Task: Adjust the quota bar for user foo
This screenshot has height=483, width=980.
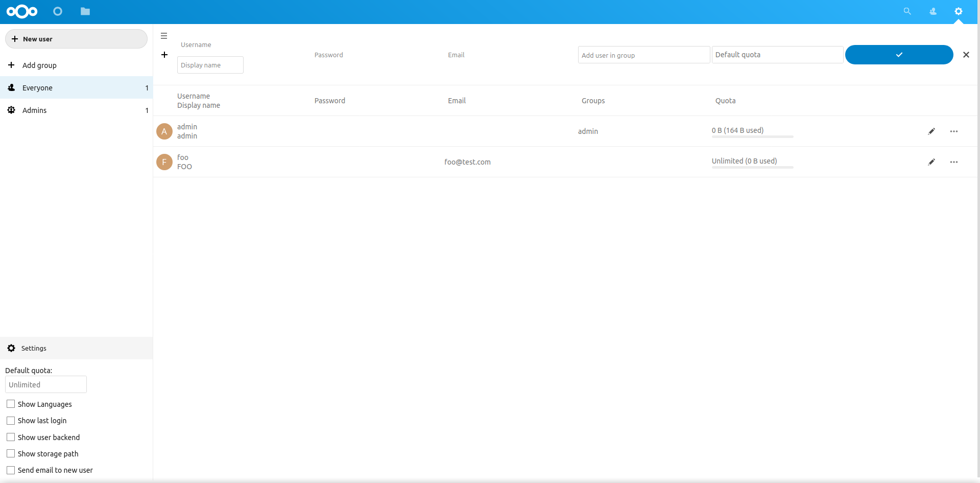Action: 752,168
